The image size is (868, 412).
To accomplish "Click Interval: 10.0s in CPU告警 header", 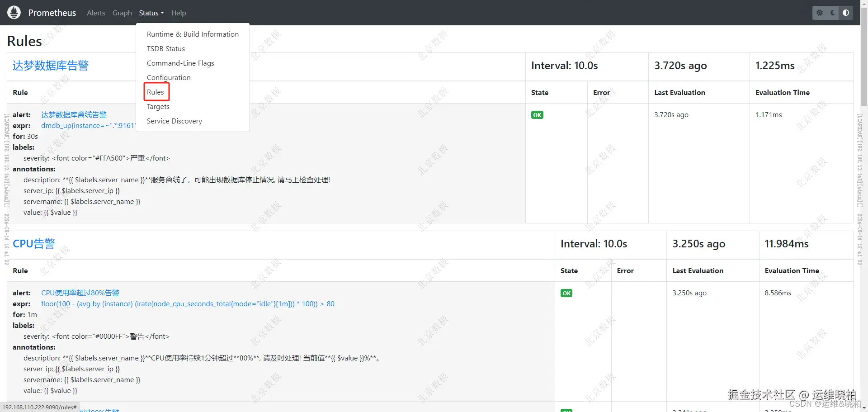I will pyautogui.click(x=594, y=244).
